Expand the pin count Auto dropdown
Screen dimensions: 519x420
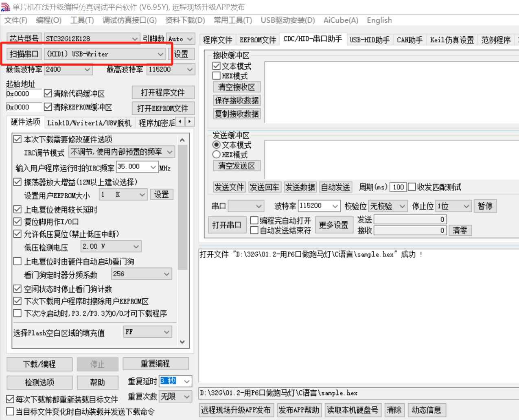click(190, 39)
